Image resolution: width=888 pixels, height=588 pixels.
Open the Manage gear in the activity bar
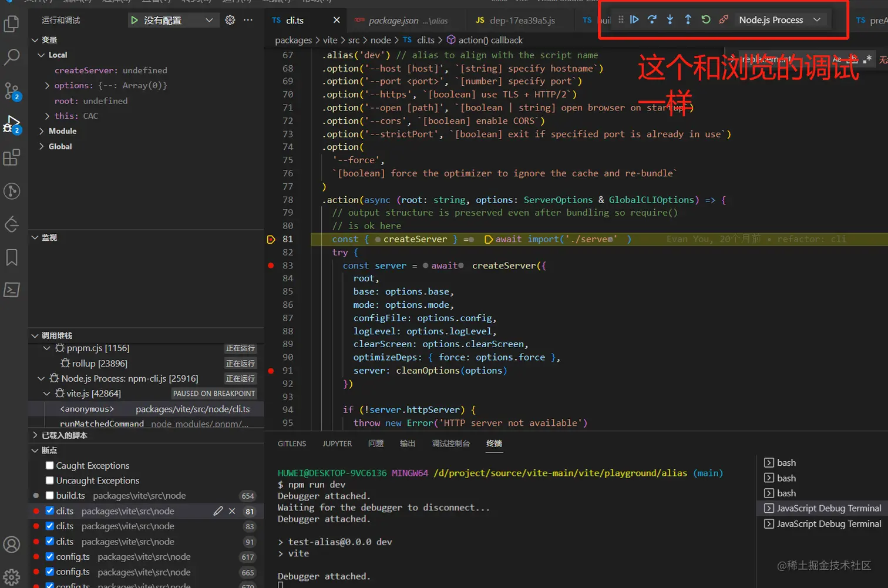[x=12, y=577]
